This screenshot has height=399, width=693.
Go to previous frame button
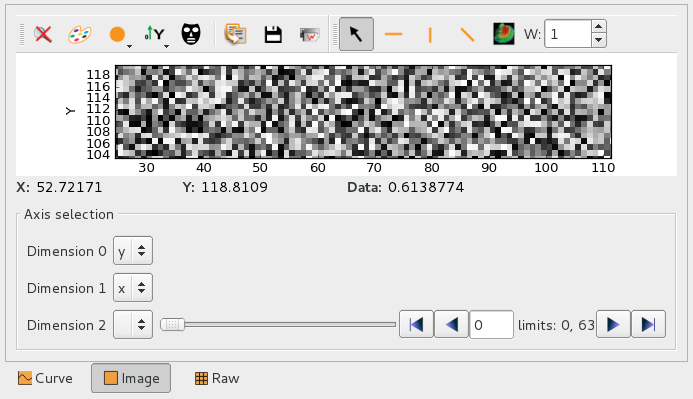pyautogui.click(x=451, y=325)
